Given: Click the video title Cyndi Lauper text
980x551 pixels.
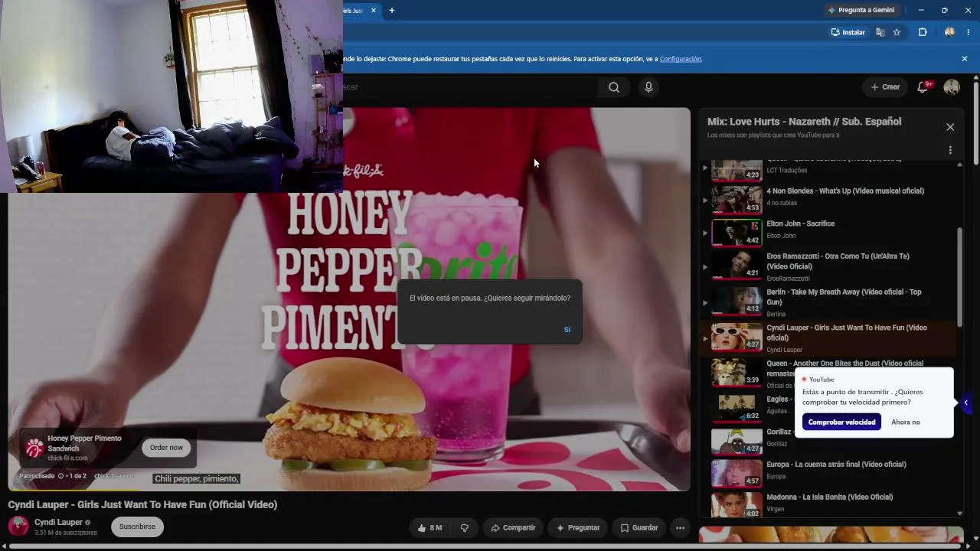Looking at the screenshot, I should [x=142, y=504].
